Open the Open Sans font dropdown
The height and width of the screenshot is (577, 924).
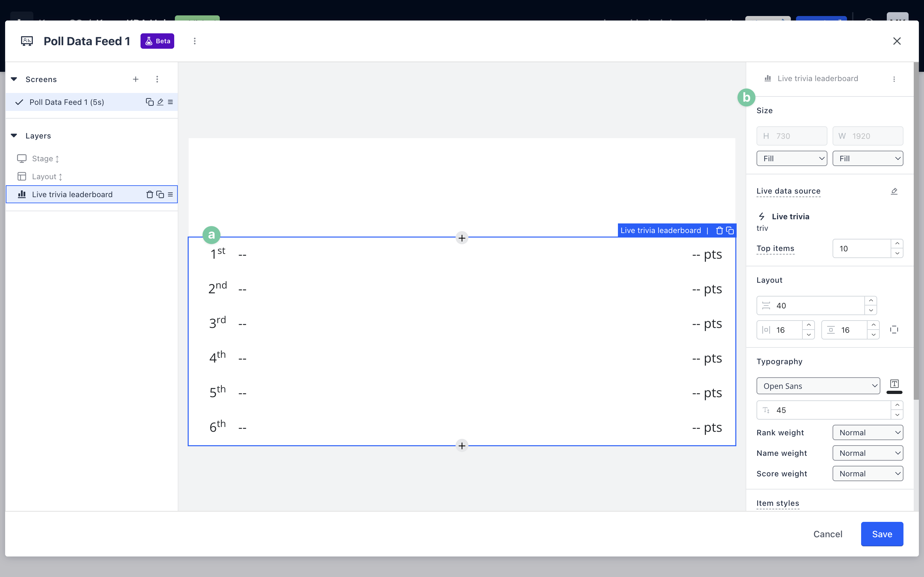point(818,386)
